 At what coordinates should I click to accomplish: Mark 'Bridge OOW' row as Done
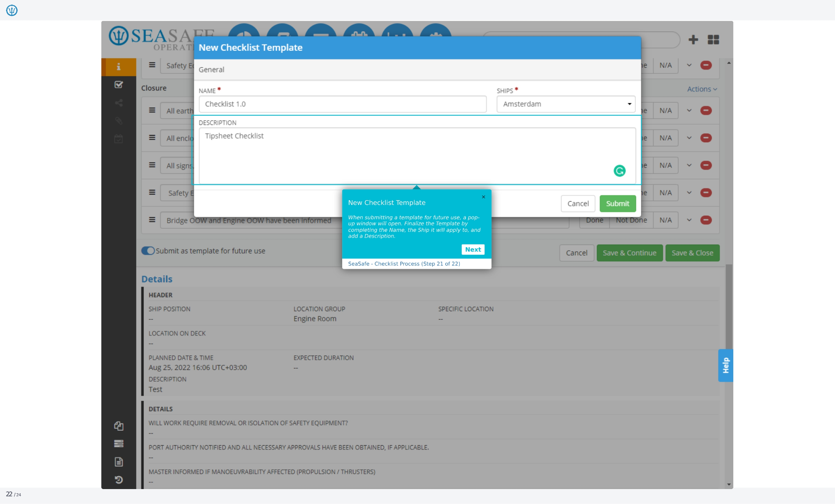[x=595, y=220]
